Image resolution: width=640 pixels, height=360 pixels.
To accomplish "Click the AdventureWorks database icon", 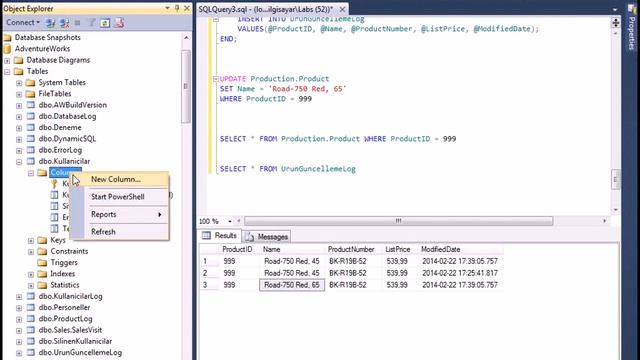I will pos(7,49).
